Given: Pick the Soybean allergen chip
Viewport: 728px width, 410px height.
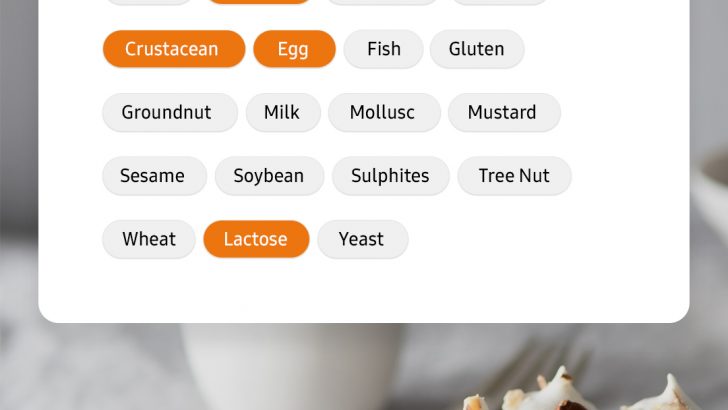Looking at the screenshot, I should pos(268,176).
